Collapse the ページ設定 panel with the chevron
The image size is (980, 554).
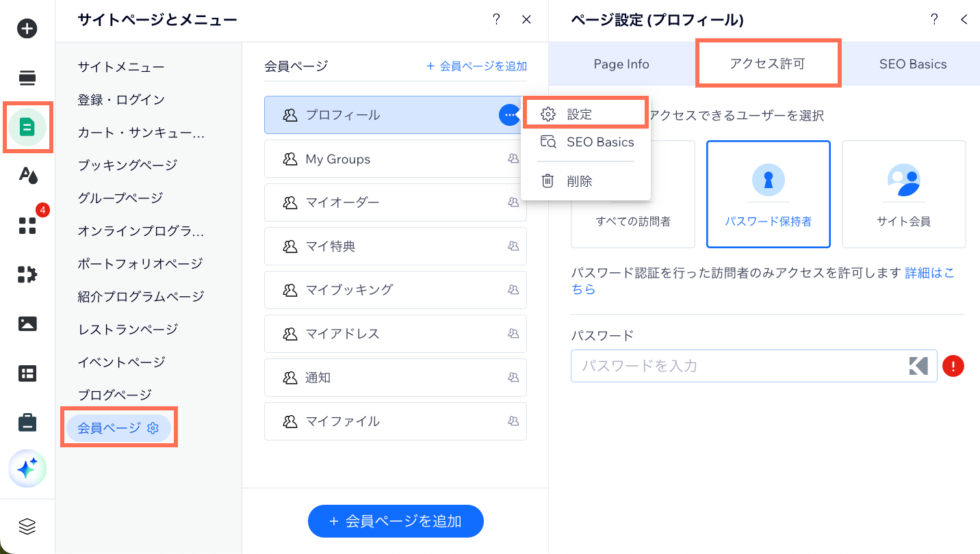964,20
